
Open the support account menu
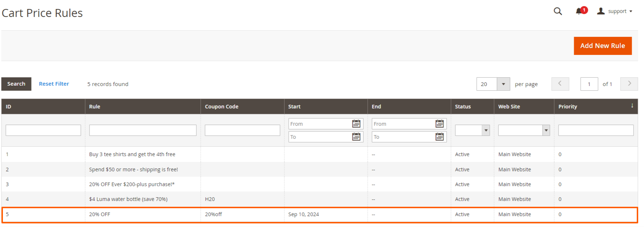point(615,11)
